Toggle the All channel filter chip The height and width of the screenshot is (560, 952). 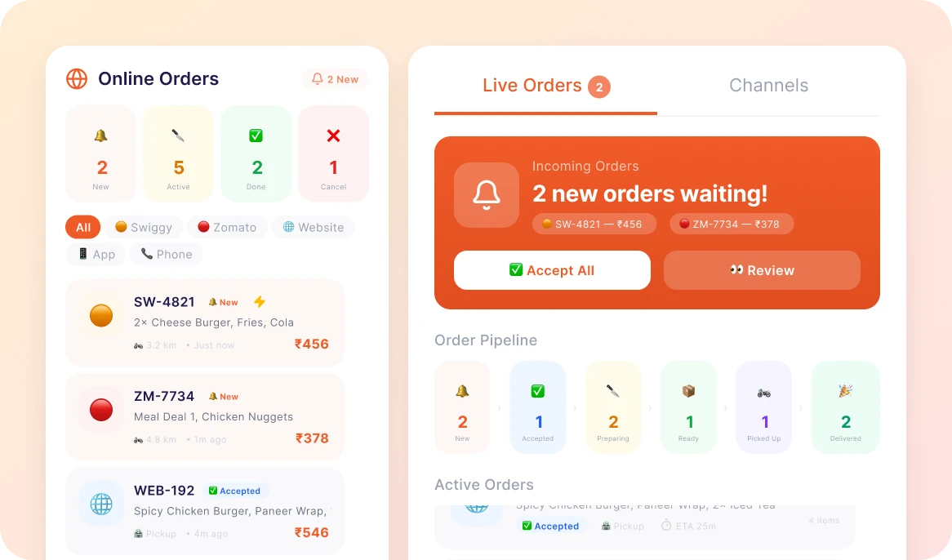pos(83,228)
